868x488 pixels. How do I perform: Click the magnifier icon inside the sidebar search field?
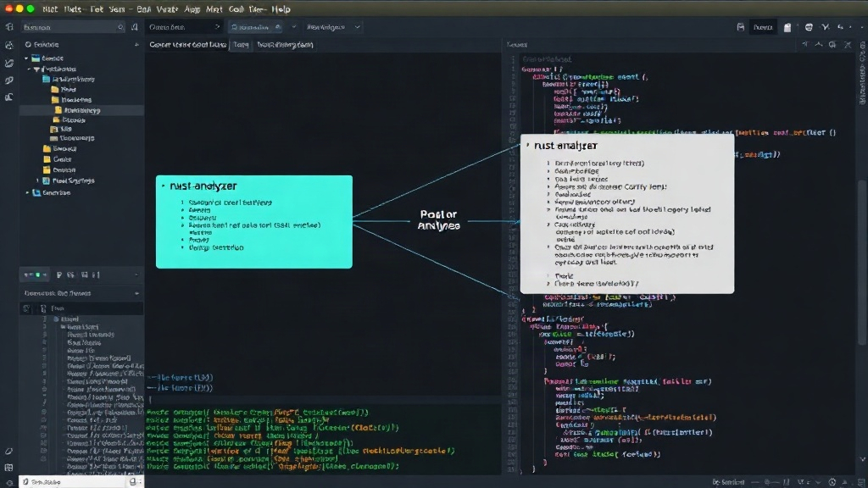(120, 27)
